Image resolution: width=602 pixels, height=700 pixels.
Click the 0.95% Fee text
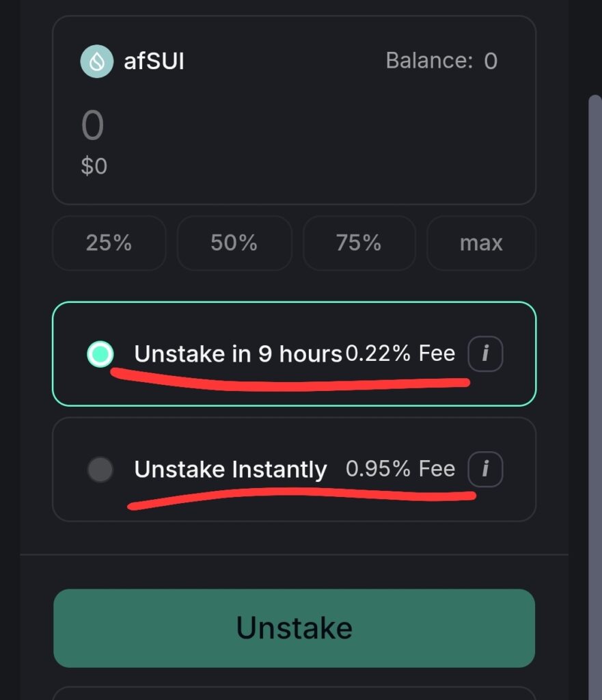tap(400, 469)
